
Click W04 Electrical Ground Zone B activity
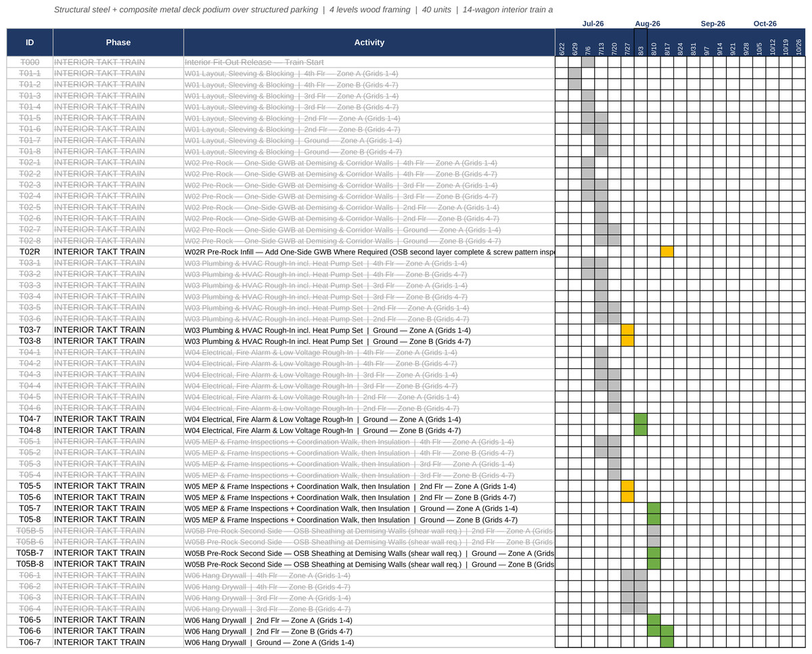pos(369,431)
